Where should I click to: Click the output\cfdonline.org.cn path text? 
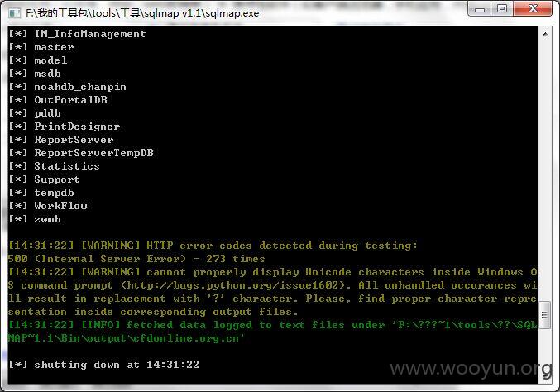165,338
